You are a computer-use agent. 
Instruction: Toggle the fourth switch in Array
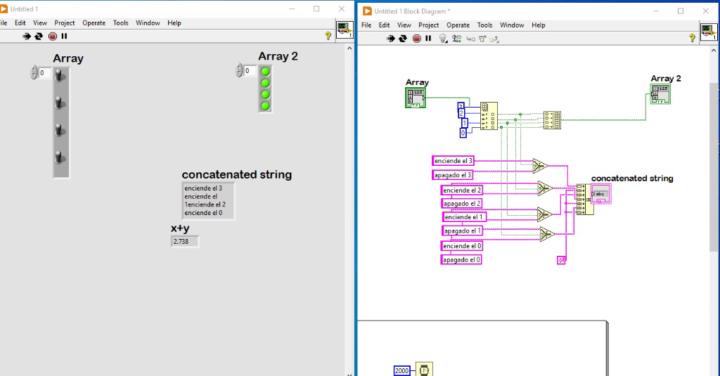pyautogui.click(x=60, y=157)
